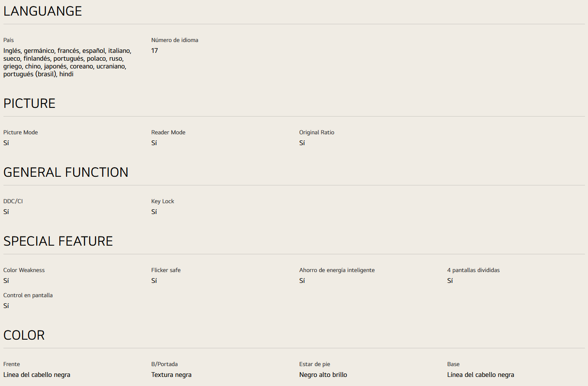
Task: Click the Reader Mode label
Action: 168,133
